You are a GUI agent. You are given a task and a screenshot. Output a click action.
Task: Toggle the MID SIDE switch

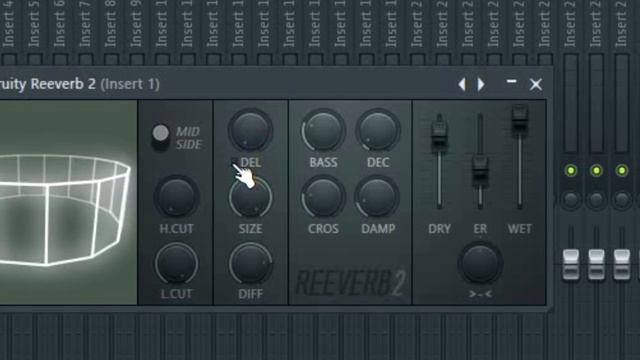point(160,137)
